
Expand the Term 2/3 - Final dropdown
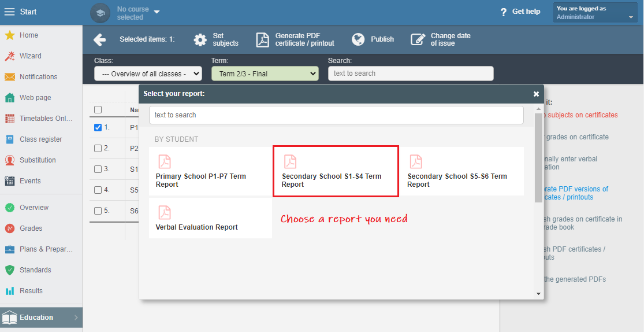tap(265, 73)
